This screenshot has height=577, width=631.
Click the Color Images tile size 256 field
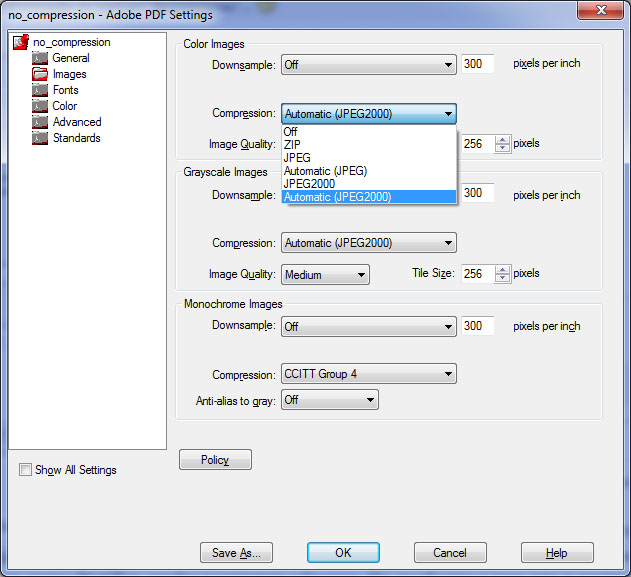click(x=477, y=144)
